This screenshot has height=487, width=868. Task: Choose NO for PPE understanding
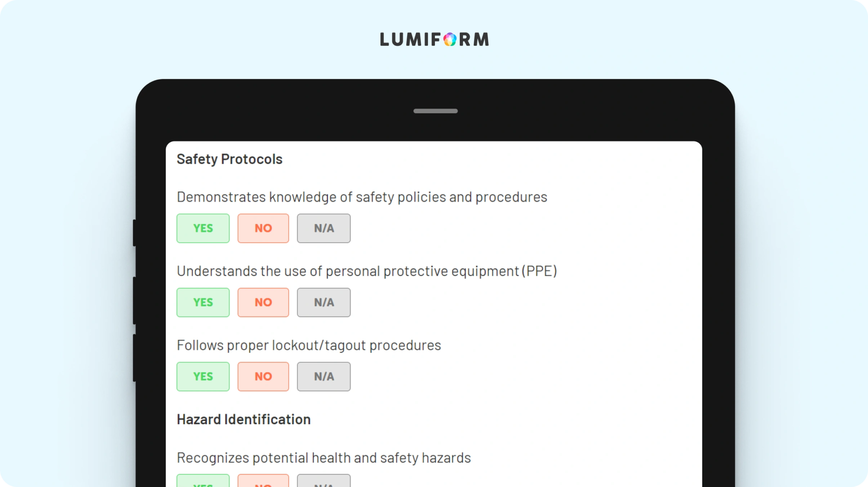[263, 302]
